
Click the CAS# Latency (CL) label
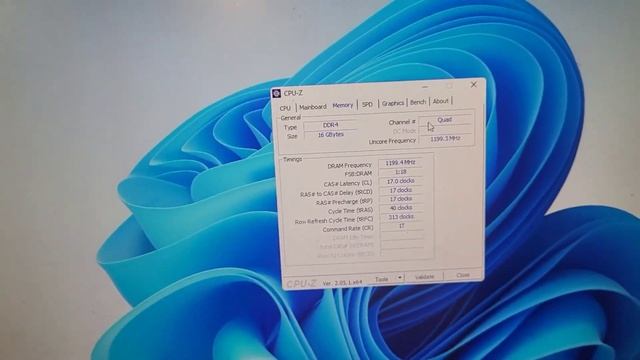point(348,184)
